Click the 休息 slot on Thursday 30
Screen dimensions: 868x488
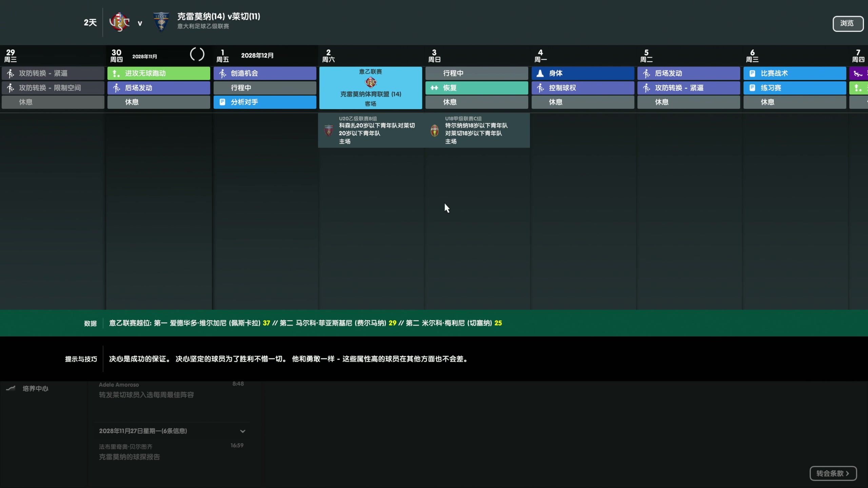point(159,102)
